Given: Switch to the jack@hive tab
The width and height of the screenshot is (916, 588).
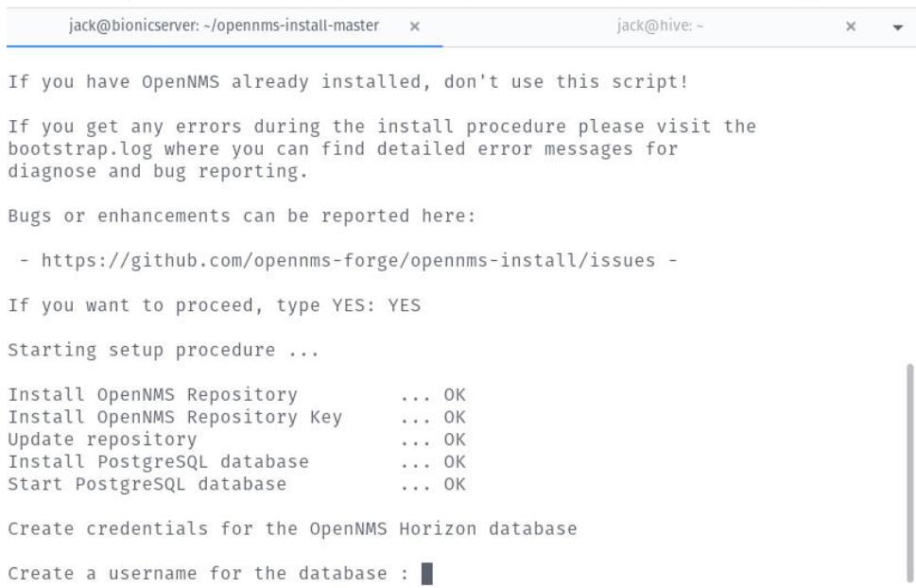Looking at the screenshot, I should click(660, 26).
